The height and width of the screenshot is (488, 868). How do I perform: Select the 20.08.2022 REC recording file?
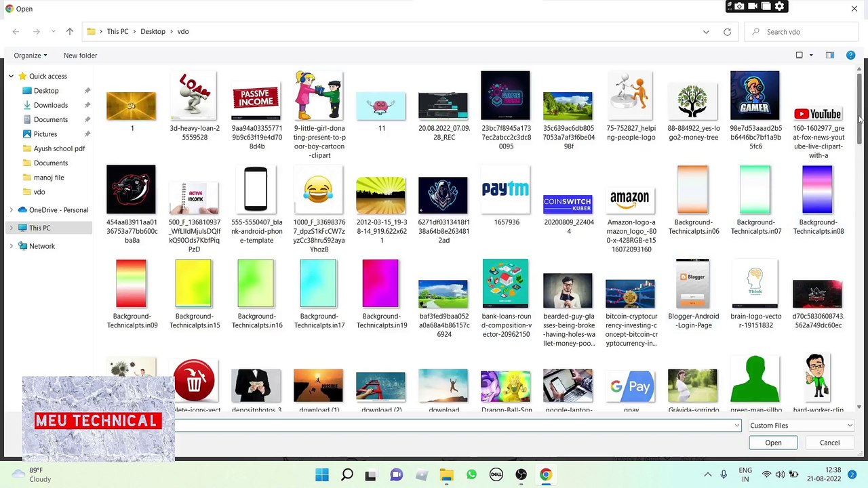443,107
